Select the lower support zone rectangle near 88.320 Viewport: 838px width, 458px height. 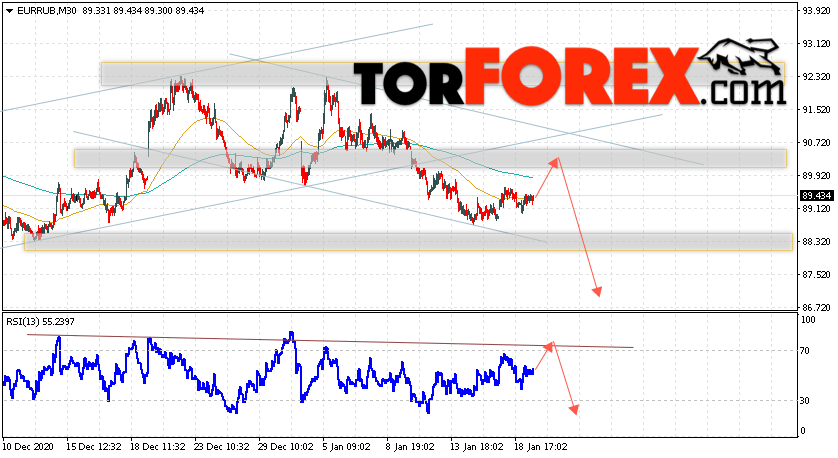click(x=408, y=242)
